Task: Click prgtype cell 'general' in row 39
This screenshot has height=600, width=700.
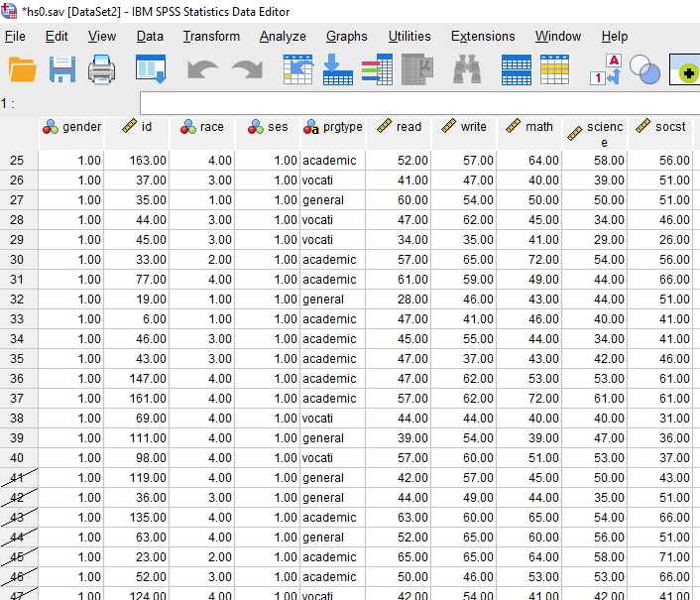Action: (332, 438)
